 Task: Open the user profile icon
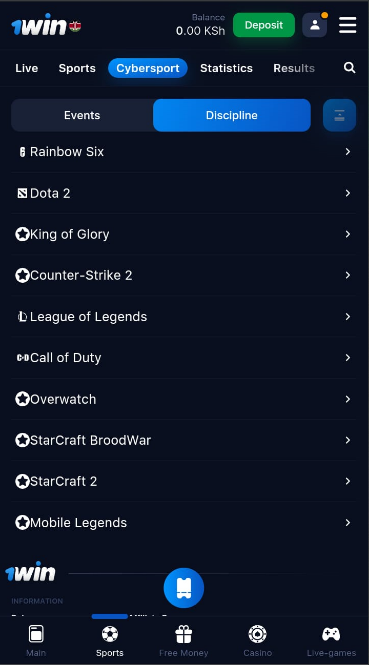click(315, 25)
